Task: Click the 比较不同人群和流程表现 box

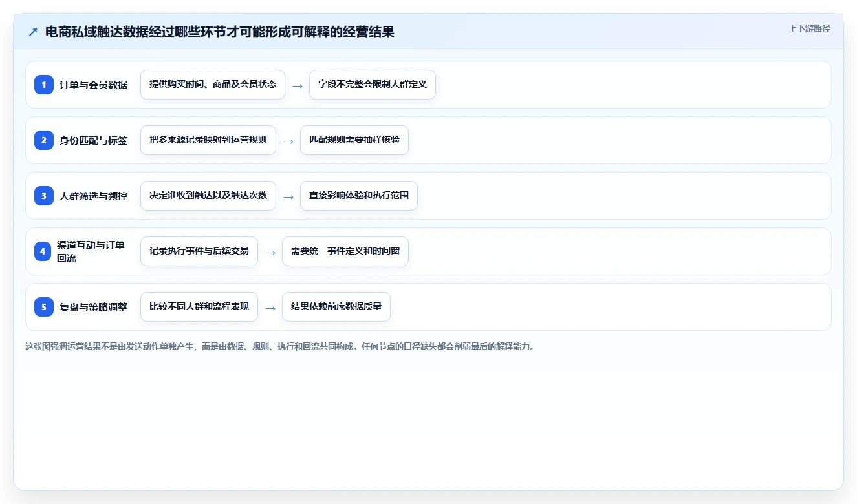Action: click(x=199, y=307)
